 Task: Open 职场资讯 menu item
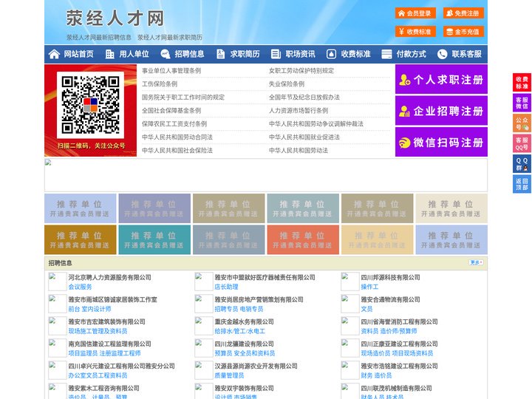(x=300, y=54)
